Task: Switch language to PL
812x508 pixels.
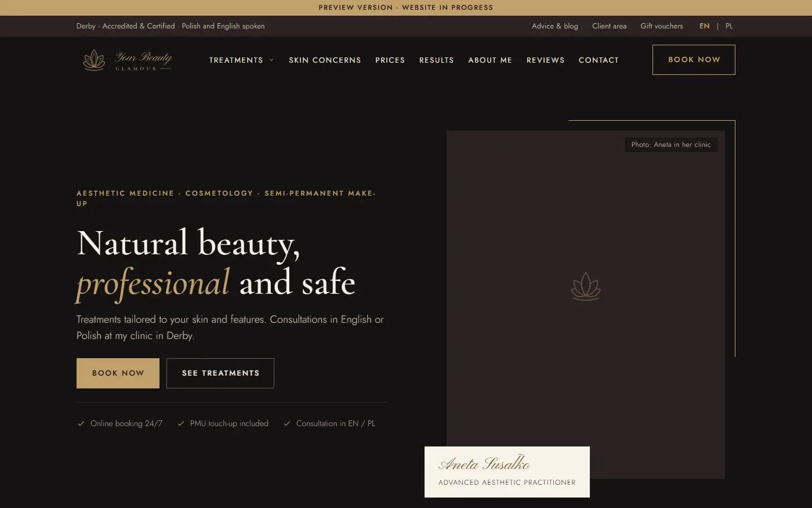Action: pos(729,26)
